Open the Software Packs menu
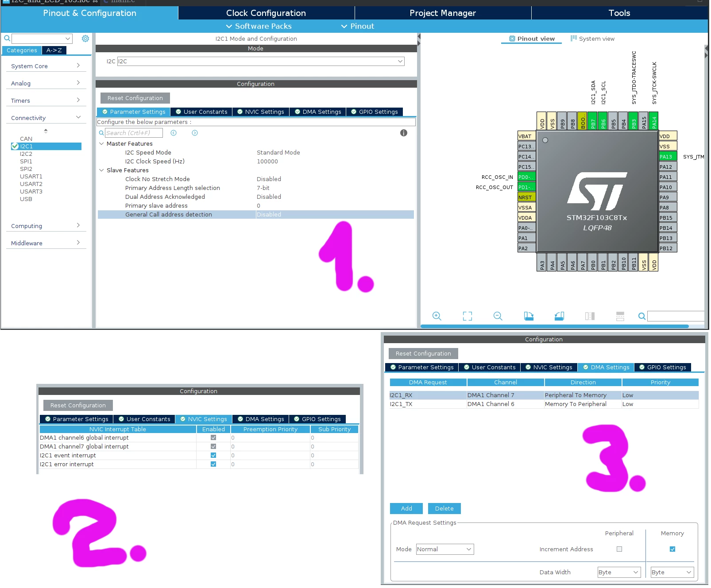The height and width of the screenshot is (588, 711). [259, 26]
